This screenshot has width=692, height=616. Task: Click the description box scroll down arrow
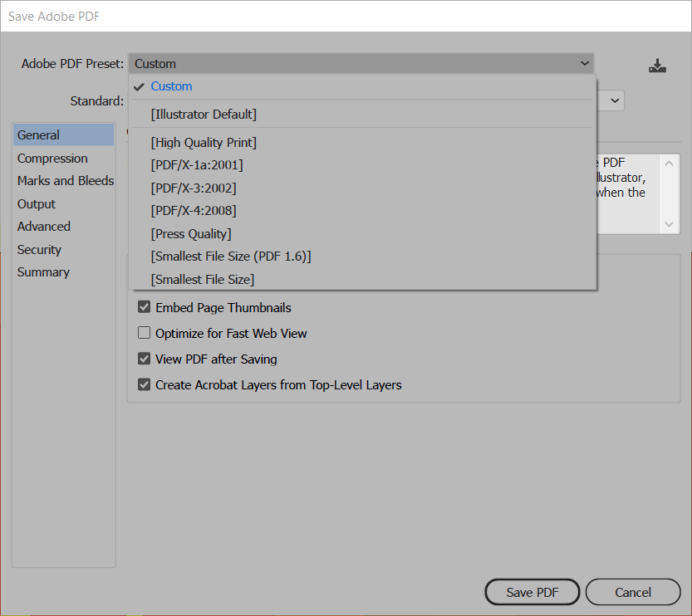(669, 224)
